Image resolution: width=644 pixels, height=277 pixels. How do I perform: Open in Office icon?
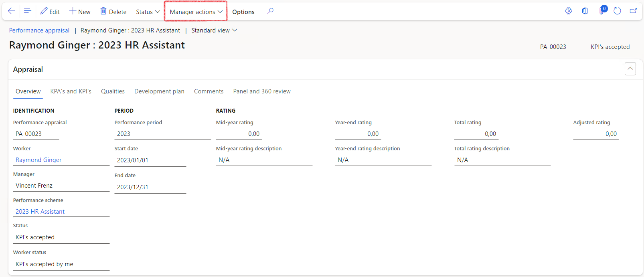point(585,11)
